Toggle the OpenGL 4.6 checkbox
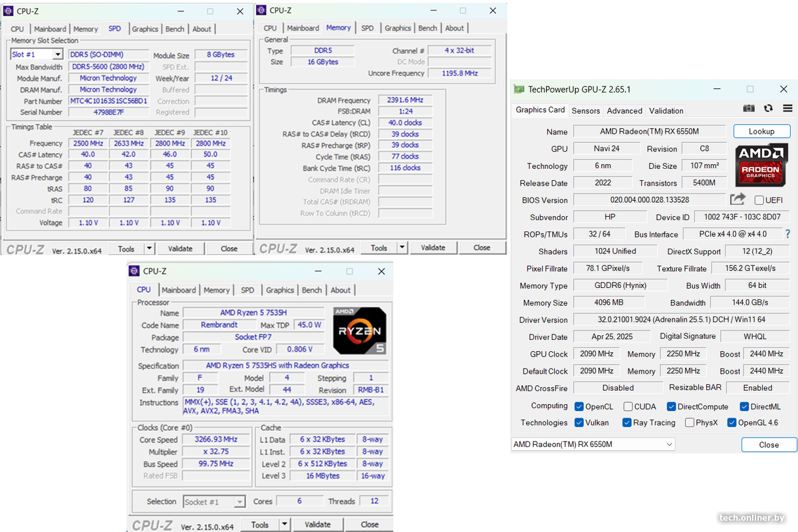The width and height of the screenshot is (798, 532). (731, 422)
